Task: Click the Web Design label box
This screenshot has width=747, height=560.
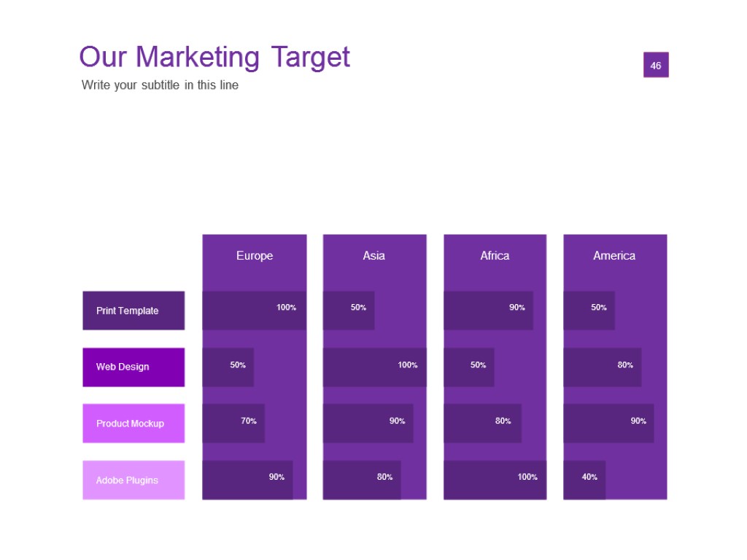Action: (133, 367)
